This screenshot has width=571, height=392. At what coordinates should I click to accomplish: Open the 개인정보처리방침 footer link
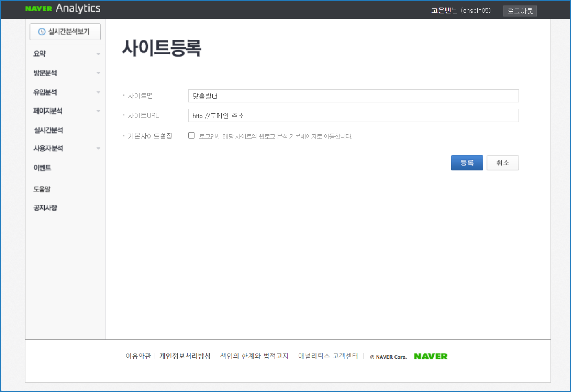(185, 356)
